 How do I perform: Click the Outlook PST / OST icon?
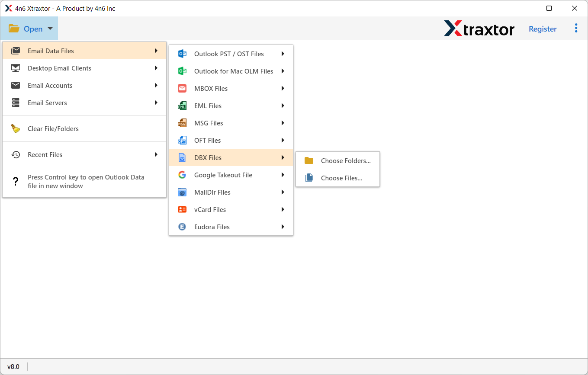[x=182, y=54]
